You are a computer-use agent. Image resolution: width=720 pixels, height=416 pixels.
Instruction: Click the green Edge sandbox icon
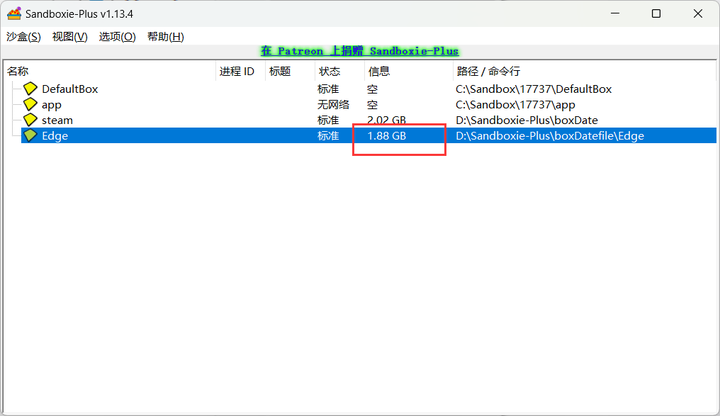click(30, 135)
